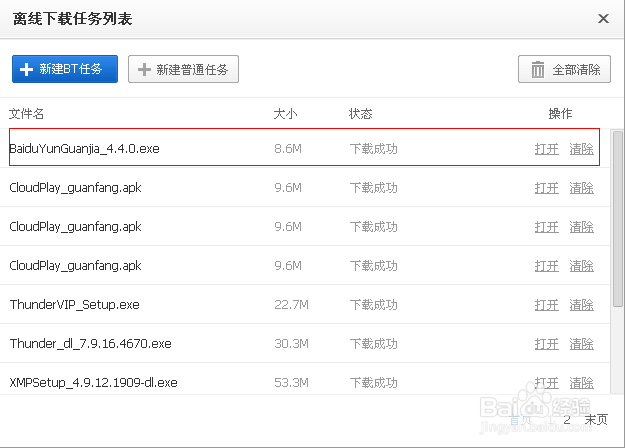This screenshot has width=625, height=448.
Task: Click the 状态 column header
Action: (360, 114)
